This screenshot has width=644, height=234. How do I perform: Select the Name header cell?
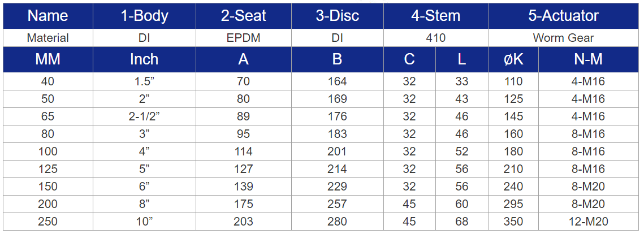48,16
